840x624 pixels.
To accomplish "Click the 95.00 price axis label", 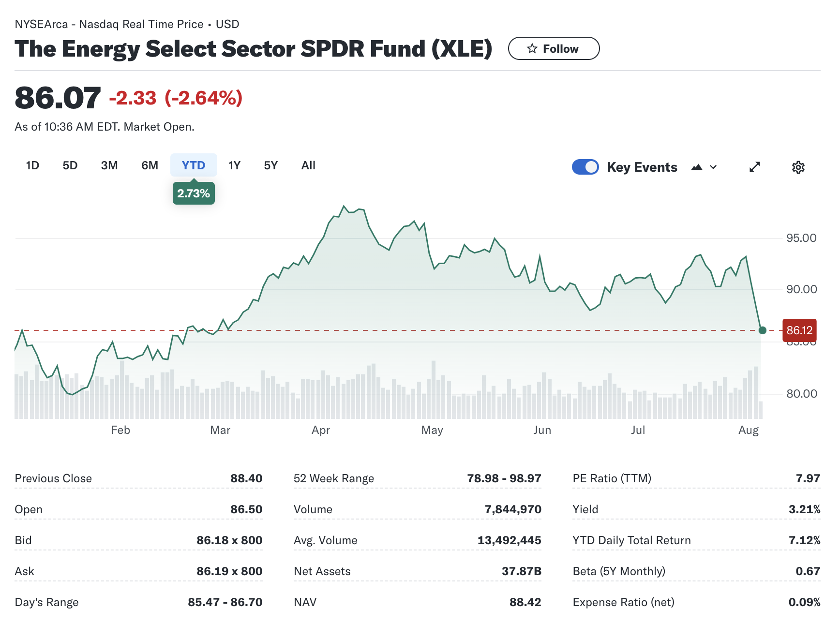I will pos(801,238).
